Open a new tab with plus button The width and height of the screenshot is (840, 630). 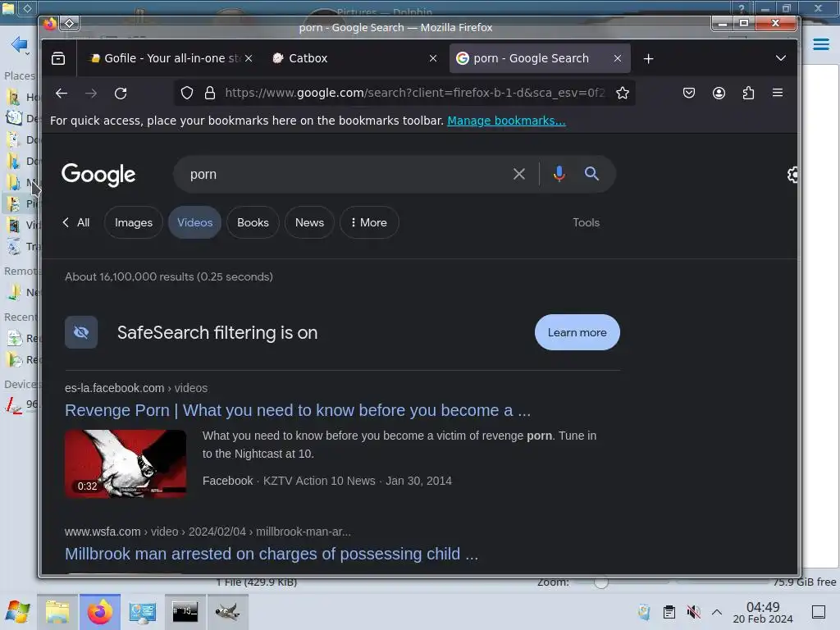648,58
